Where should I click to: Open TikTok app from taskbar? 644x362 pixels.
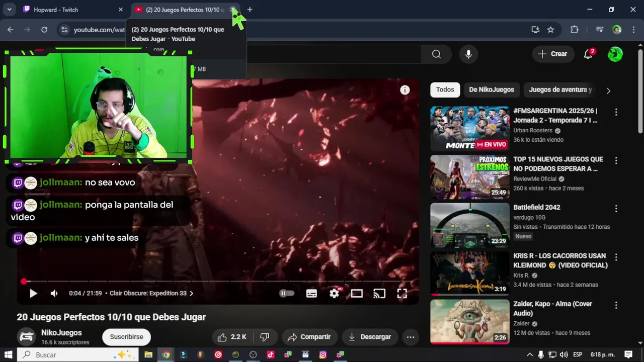[271, 354]
